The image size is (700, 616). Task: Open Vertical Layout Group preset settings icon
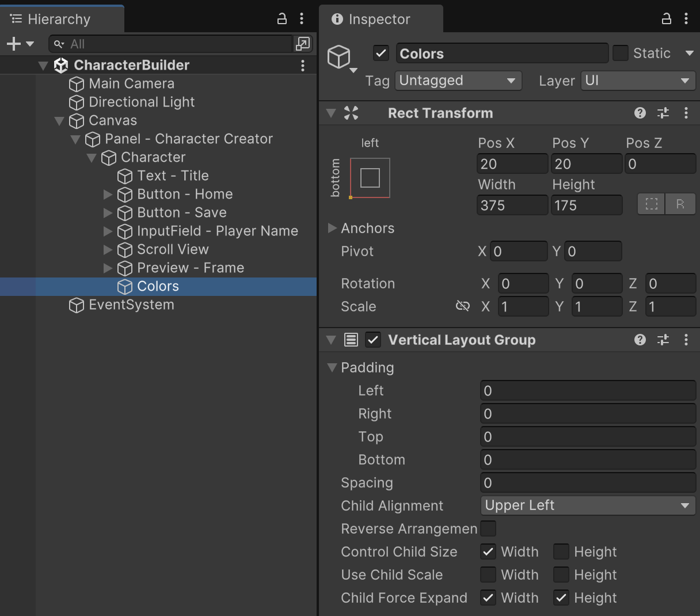click(x=663, y=340)
